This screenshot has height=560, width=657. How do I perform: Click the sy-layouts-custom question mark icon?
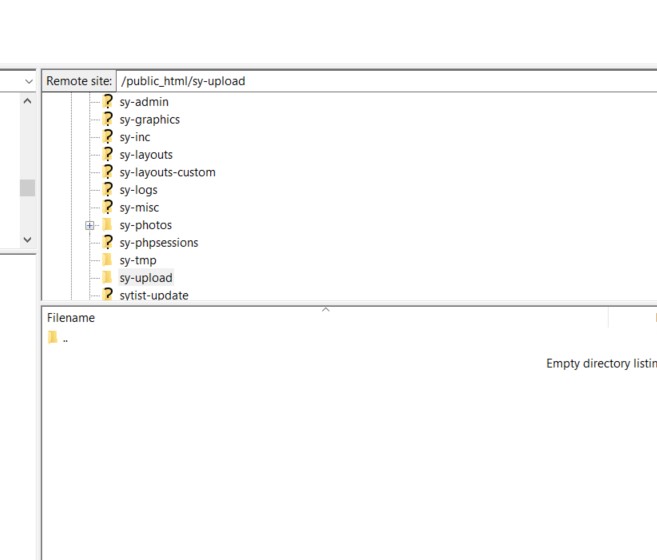(108, 172)
